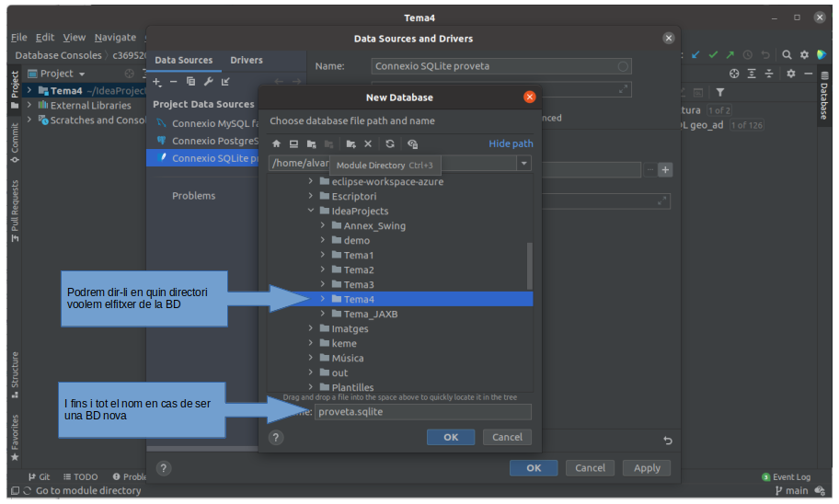Open the File menu
Image resolution: width=839 pixels, height=504 pixels.
(x=18, y=37)
